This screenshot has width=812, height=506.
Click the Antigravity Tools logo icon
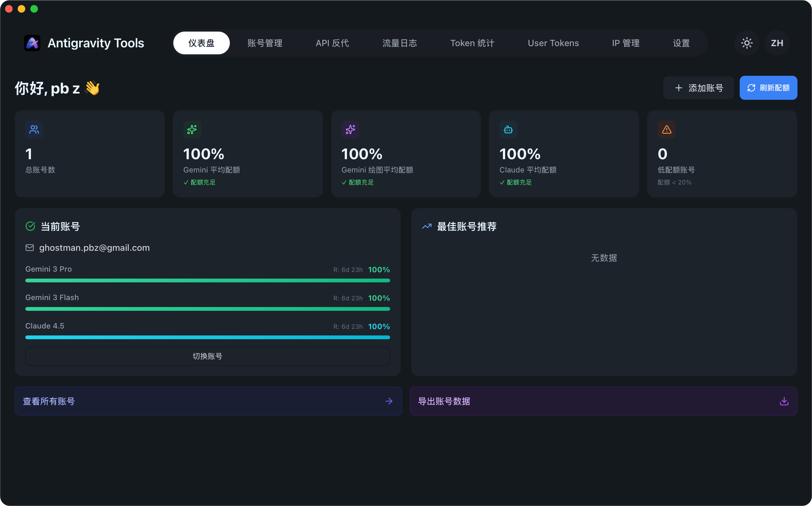pos(32,43)
